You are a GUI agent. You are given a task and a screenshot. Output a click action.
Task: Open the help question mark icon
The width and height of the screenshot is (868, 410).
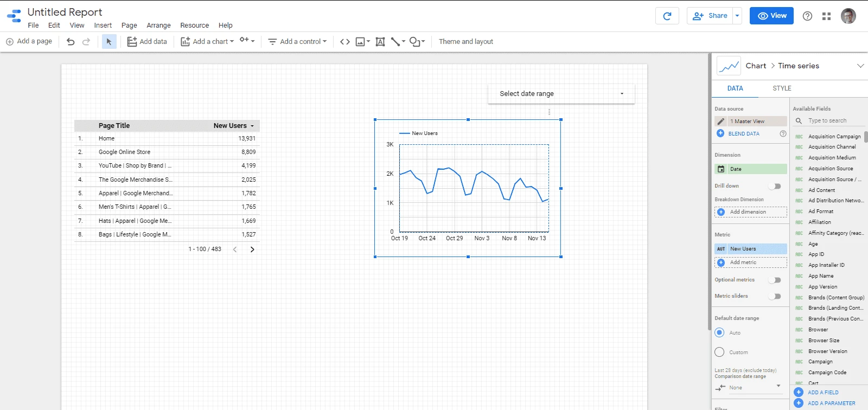click(x=807, y=16)
